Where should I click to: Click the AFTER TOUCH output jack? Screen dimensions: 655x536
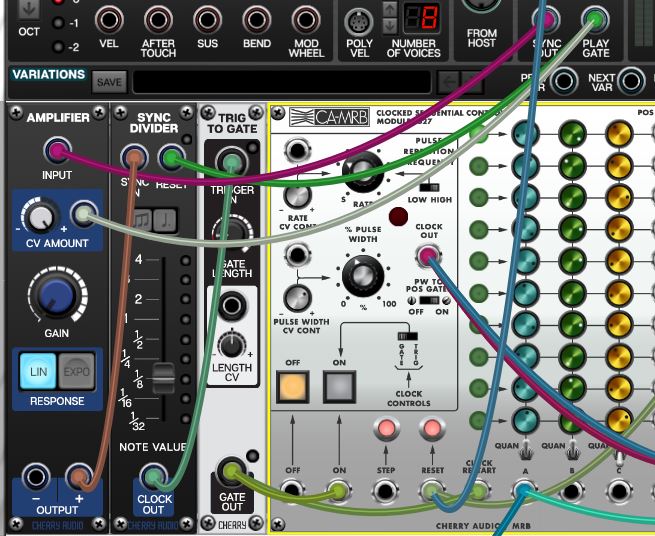click(x=158, y=20)
